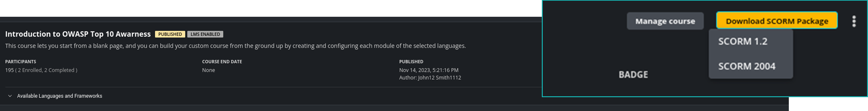The image size is (868, 111).
Task: Expand the Available Languages and Frameworks label
Action: 60,96
